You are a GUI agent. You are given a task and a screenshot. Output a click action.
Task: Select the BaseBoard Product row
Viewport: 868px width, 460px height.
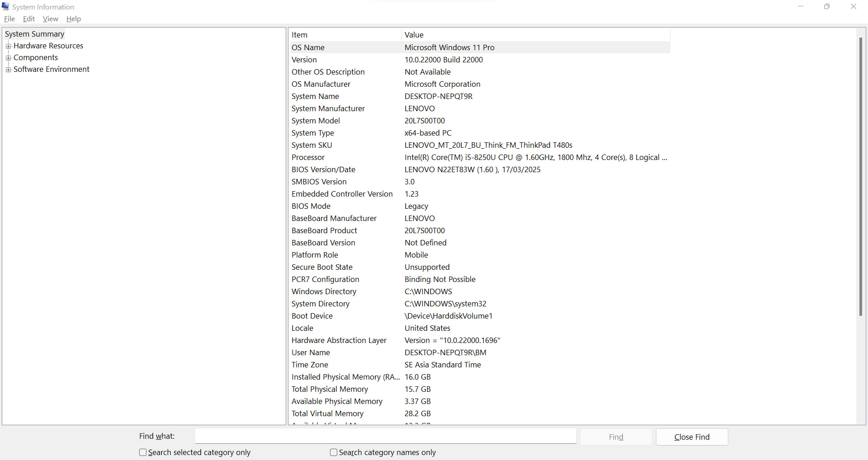click(x=480, y=230)
